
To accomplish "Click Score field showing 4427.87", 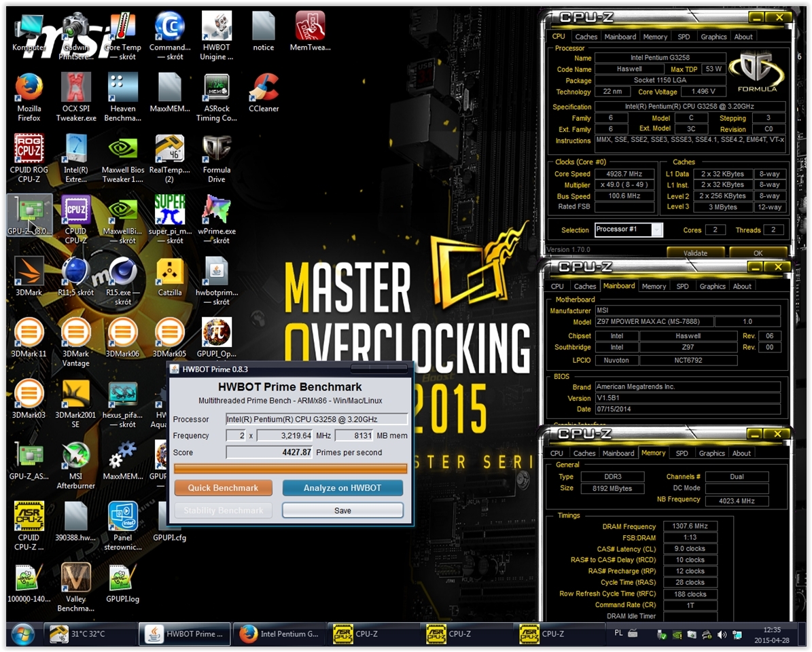I will click(x=269, y=452).
